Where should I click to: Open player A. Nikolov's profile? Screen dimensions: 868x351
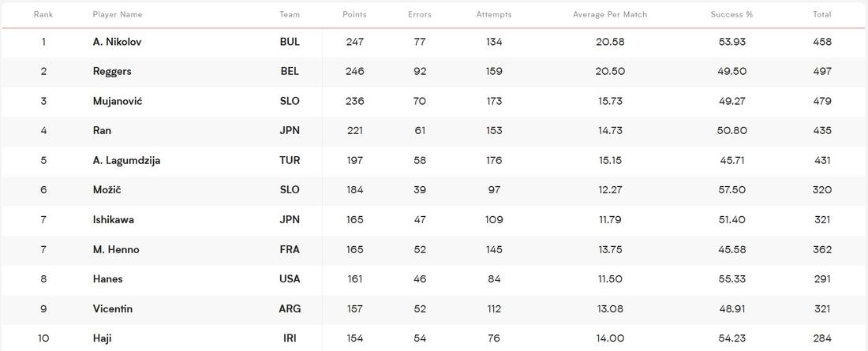[x=117, y=42]
